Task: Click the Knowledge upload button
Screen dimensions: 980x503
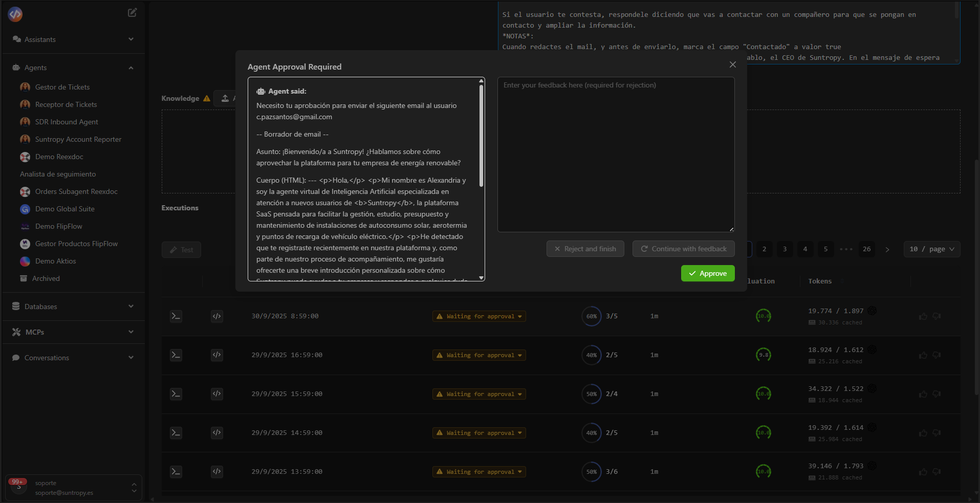Action: click(225, 98)
